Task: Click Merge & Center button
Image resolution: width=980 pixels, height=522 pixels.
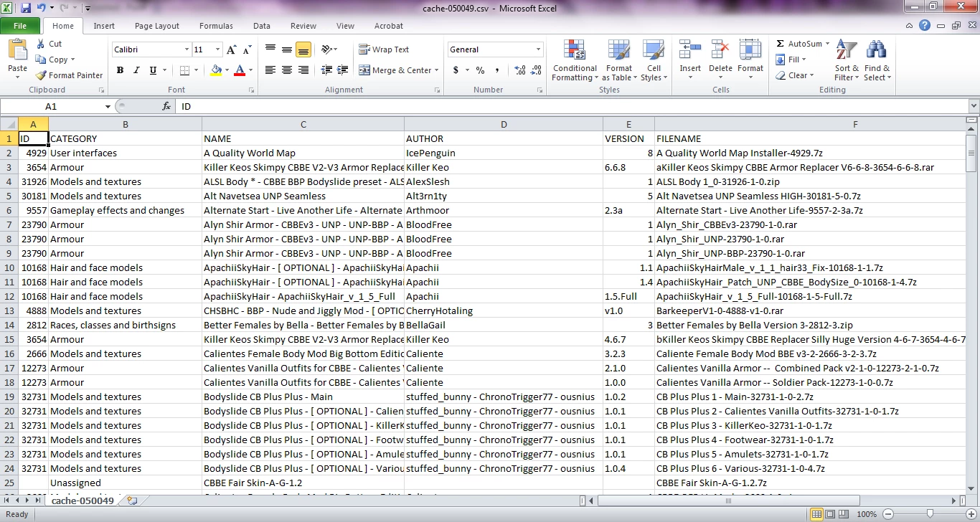Action: pos(396,70)
